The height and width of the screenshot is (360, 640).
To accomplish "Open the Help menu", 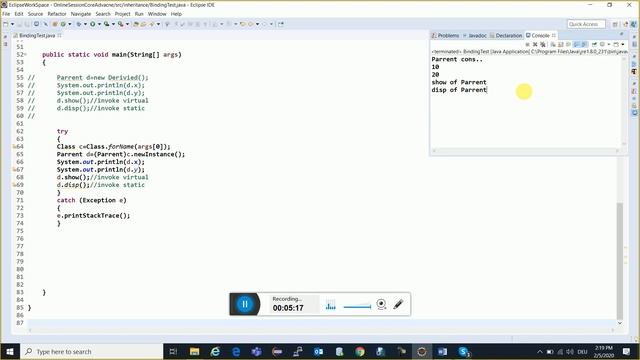I will point(176,14).
